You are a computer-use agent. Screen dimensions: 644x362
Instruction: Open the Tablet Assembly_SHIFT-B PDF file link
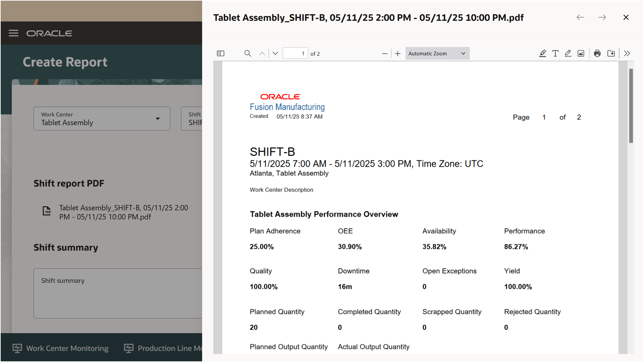tap(123, 212)
